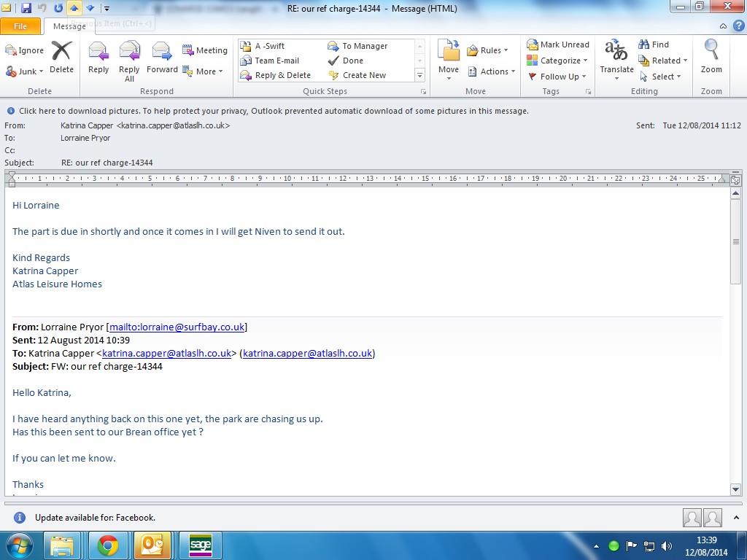
Task: Find text in this message
Action: tap(654, 44)
